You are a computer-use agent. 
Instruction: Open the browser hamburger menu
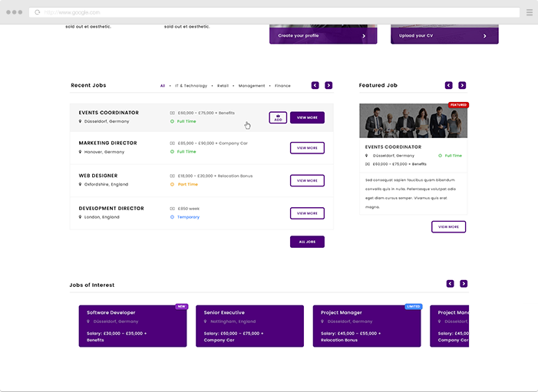point(530,12)
